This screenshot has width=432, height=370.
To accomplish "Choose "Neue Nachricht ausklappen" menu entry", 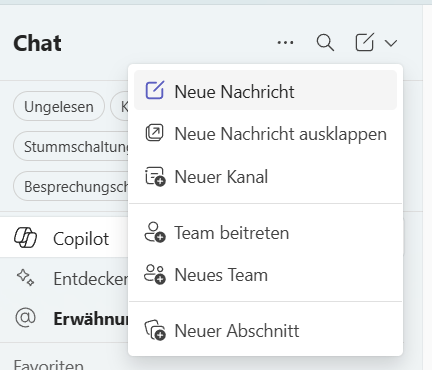I will pos(265,134).
